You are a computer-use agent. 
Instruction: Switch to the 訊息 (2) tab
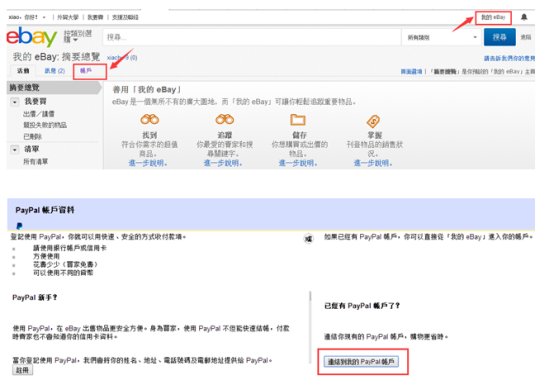pos(54,71)
